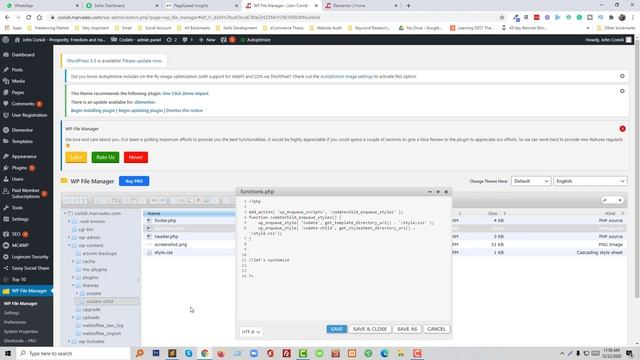Image resolution: width=640 pixels, height=360 pixels.
Task: Click the file manager search field
Action: (x=612, y=200)
